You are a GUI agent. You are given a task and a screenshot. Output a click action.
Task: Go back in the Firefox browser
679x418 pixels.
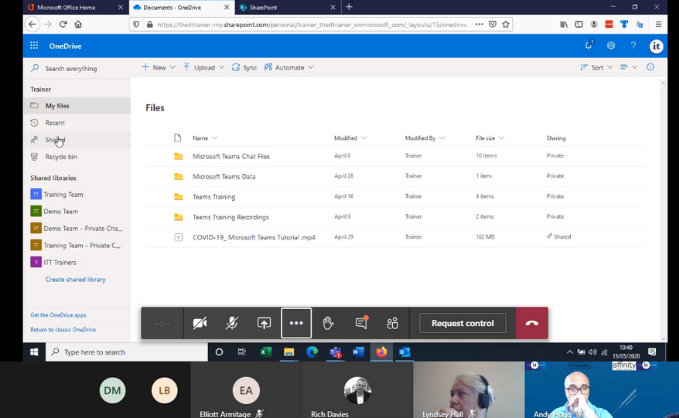32,24
